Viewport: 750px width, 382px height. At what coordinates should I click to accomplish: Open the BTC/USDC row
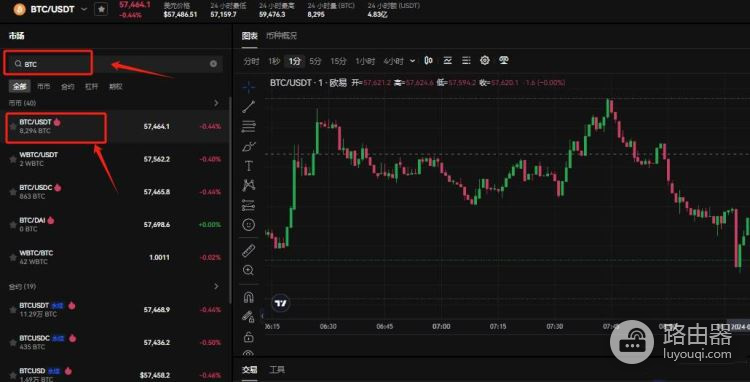(115, 192)
